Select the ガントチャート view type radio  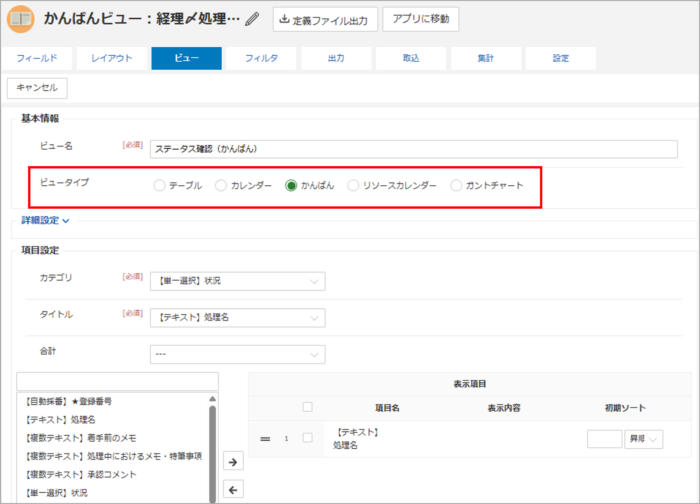(x=456, y=185)
